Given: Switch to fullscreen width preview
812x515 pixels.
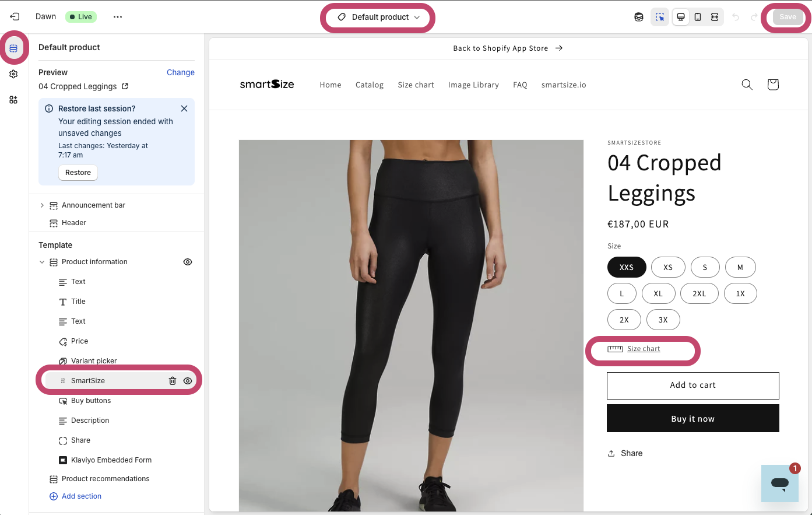Looking at the screenshot, I should (x=715, y=17).
